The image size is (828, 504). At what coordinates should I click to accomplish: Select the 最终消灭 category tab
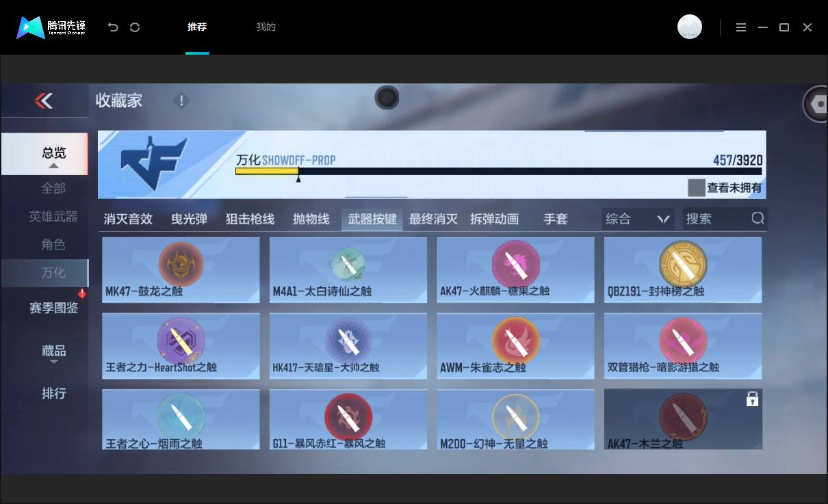pos(433,219)
